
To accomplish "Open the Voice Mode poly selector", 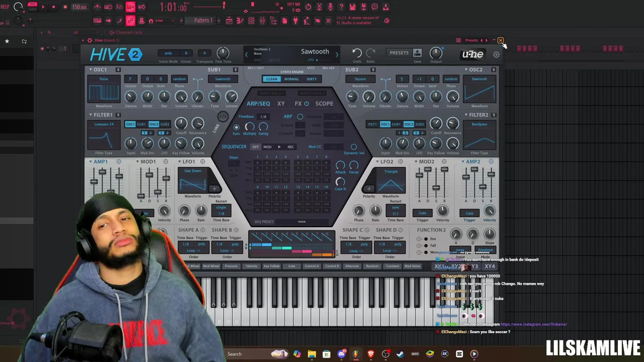I will pos(168,53).
